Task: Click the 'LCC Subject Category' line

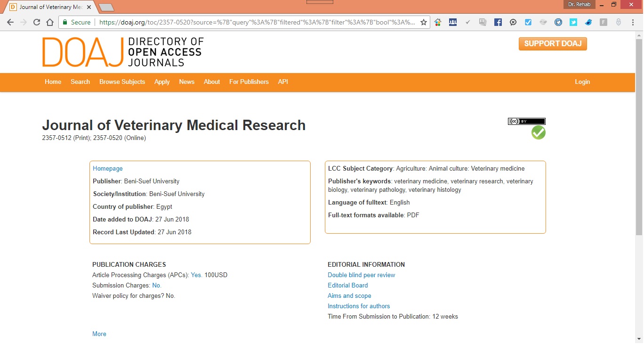Action: tap(427, 168)
